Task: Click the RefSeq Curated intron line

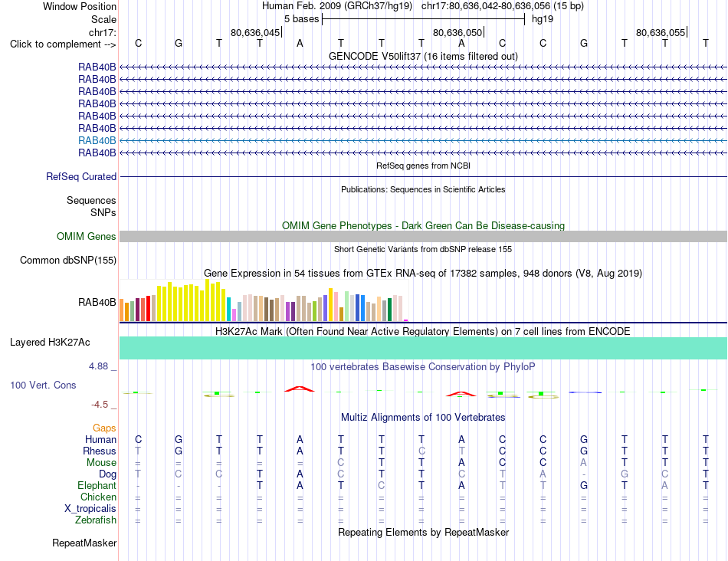Action: coord(423,176)
